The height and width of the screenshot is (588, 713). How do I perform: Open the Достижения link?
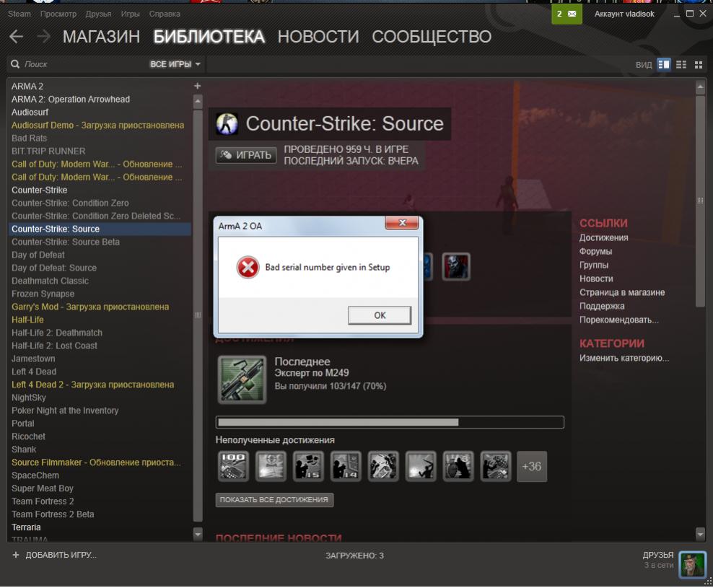pyautogui.click(x=604, y=238)
